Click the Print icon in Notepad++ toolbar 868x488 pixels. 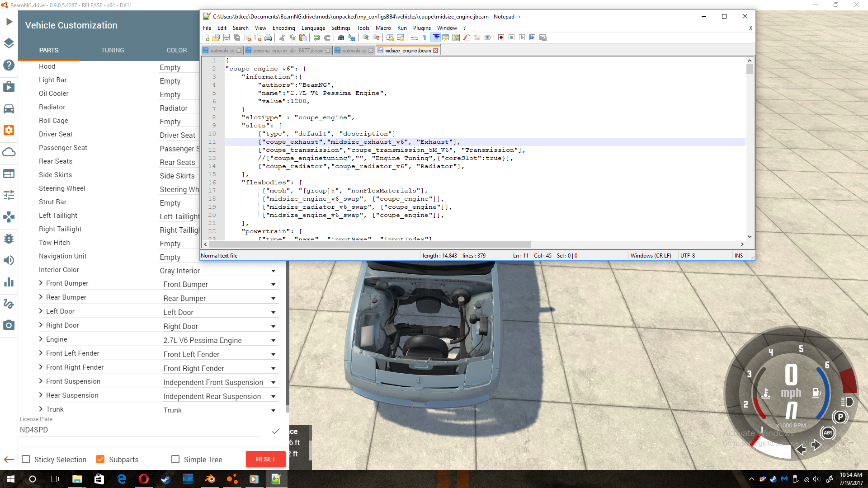coord(268,38)
